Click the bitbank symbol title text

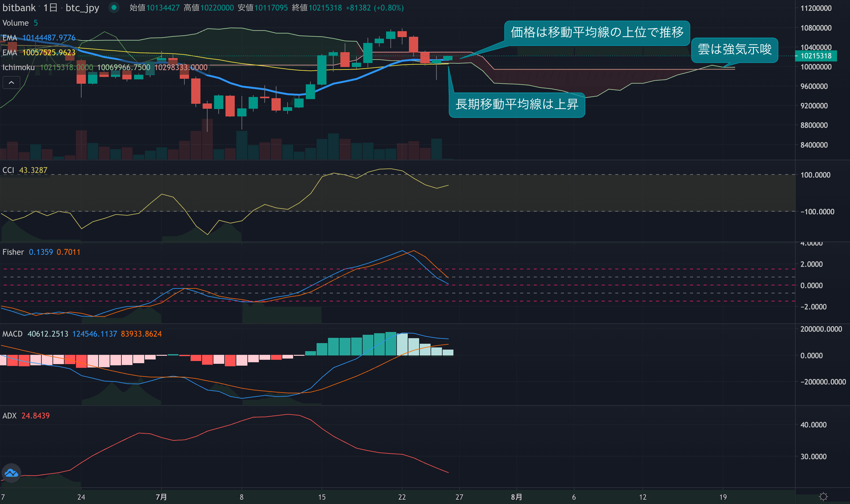coord(19,7)
